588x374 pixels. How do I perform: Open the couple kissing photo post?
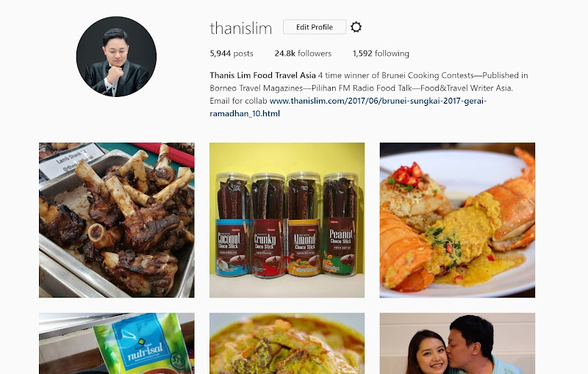(457, 343)
